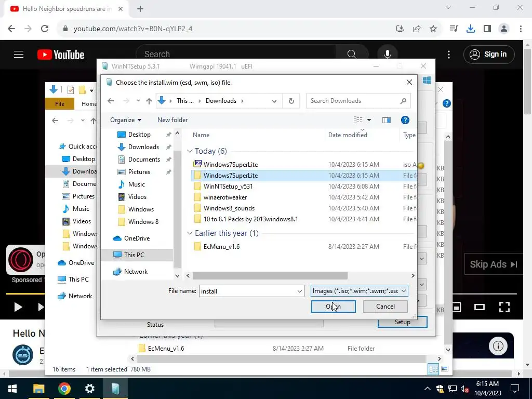The width and height of the screenshot is (532, 399).
Task: Expand the view options dropdown arrow
Action: coord(369,120)
